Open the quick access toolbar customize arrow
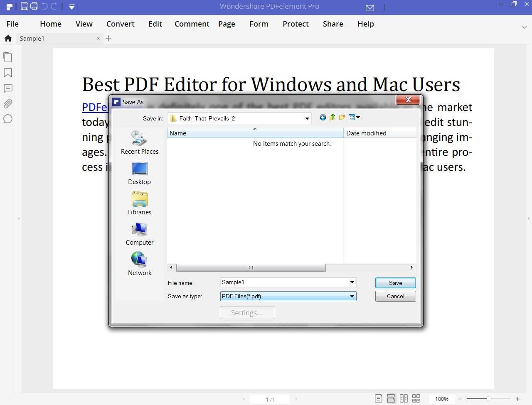Image resolution: width=532 pixels, height=405 pixels. click(71, 7)
